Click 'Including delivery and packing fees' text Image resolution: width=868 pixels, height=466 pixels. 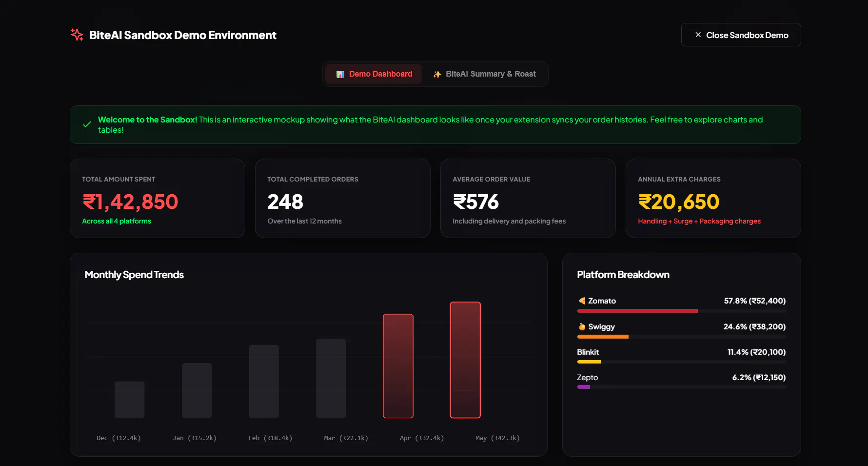click(509, 221)
